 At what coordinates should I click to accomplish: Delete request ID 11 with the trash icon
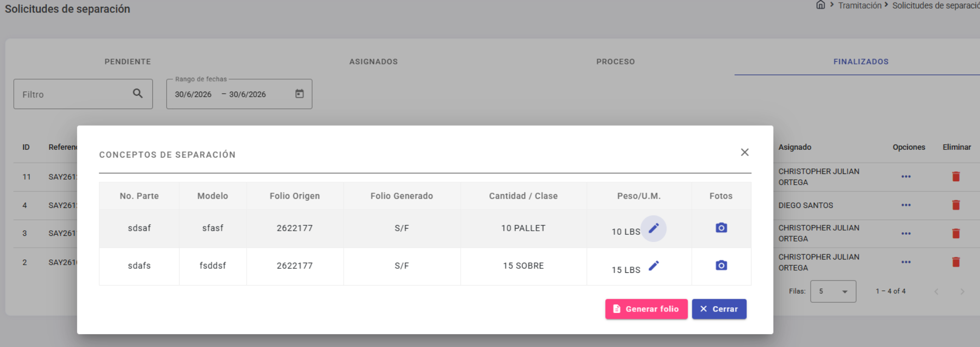[956, 177]
